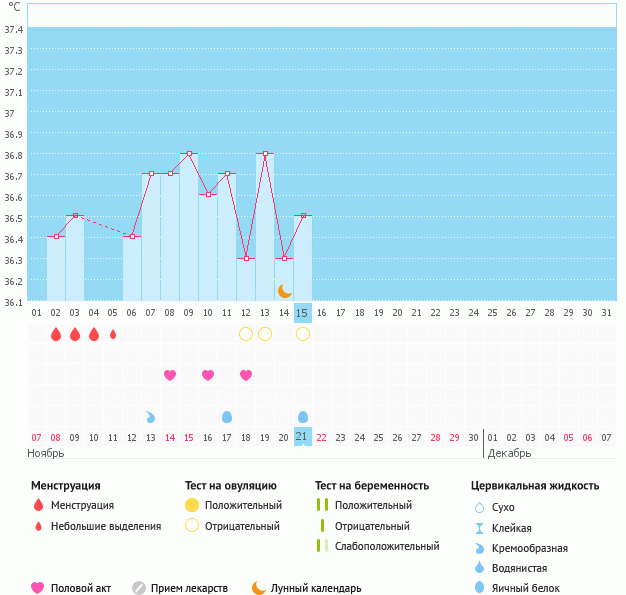Viewport: 626px width, 595px height.
Task: Click the ovulation test circle on cycle day 15
Action: 303,334
